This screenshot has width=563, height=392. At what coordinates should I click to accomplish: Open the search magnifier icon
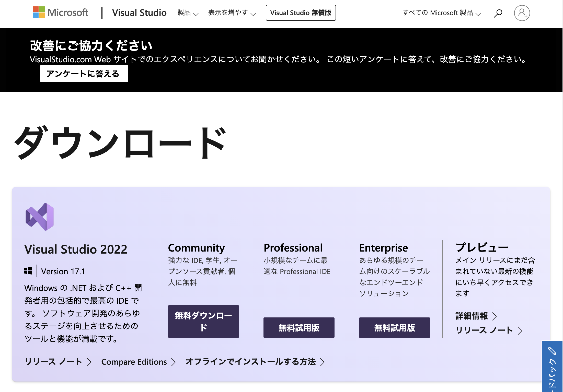tap(498, 13)
